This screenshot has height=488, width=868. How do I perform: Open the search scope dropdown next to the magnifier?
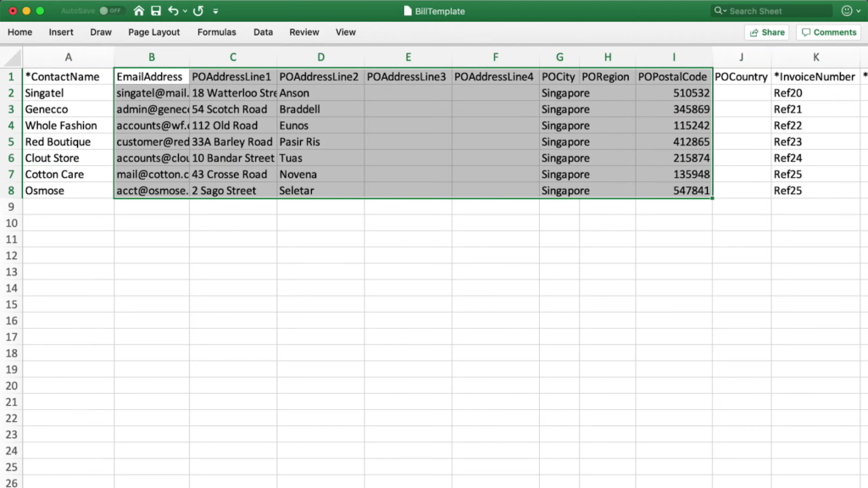pyautogui.click(x=725, y=11)
